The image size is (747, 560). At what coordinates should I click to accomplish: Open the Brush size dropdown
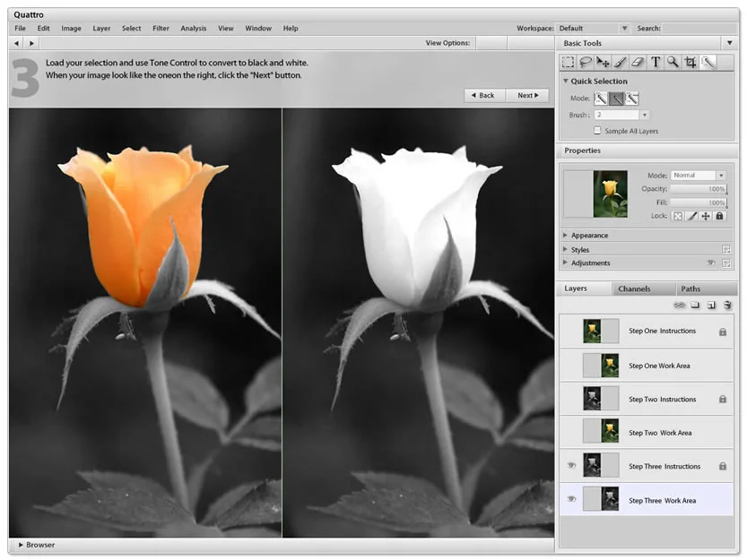click(645, 115)
